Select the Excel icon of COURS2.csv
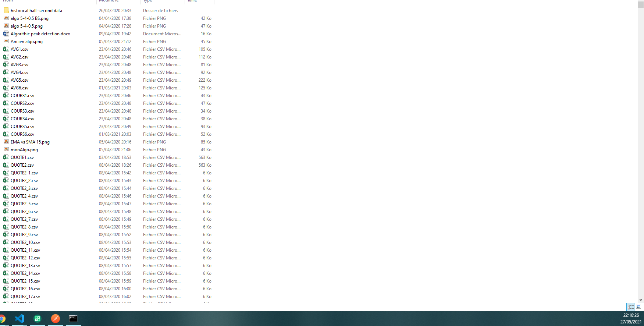The width and height of the screenshot is (644, 326). tap(6, 103)
